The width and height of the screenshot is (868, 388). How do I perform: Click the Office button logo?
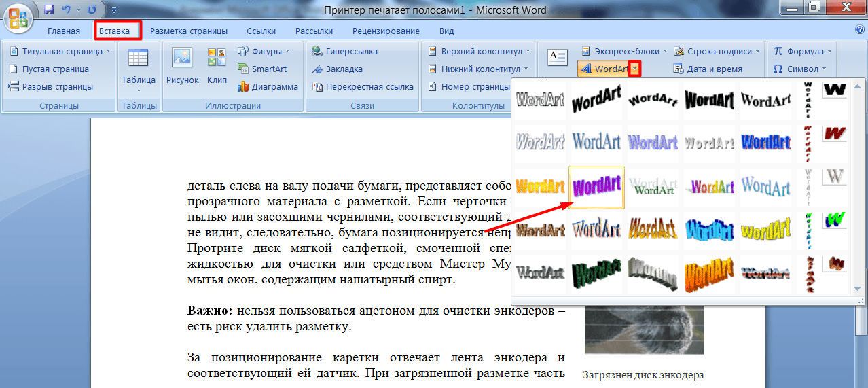(18, 18)
